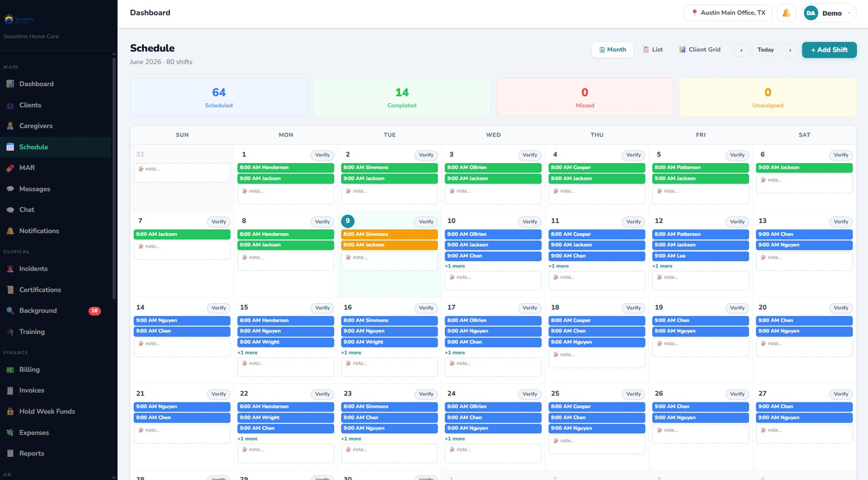The image size is (868, 480).
Task: Expand +1 more on June 15
Action: [x=247, y=352]
